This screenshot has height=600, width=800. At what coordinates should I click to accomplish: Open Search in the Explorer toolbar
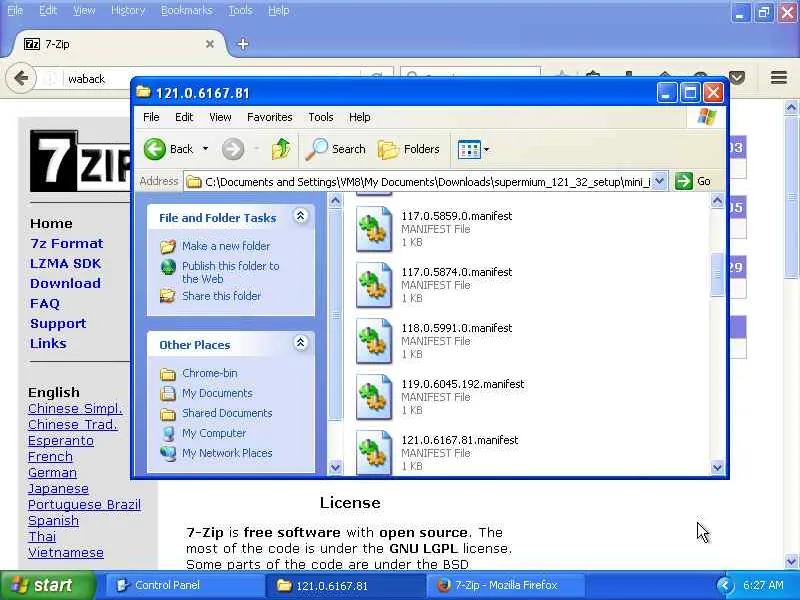[x=335, y=149]
